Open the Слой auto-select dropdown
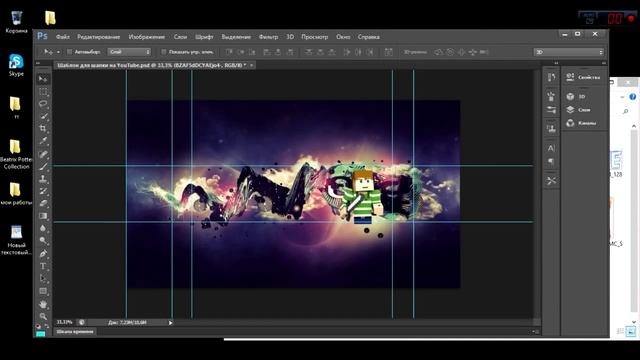Screen dimensions: 640x360 pyautogui.click(x=129, y=52)
